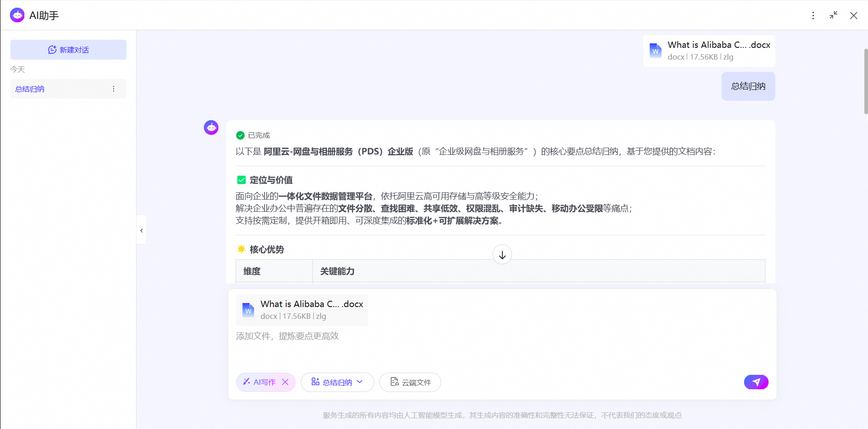Focus the 添加文件，提炼要点更高效 input field
Viewport: 868px width, 429px height.
pos(502,348)
